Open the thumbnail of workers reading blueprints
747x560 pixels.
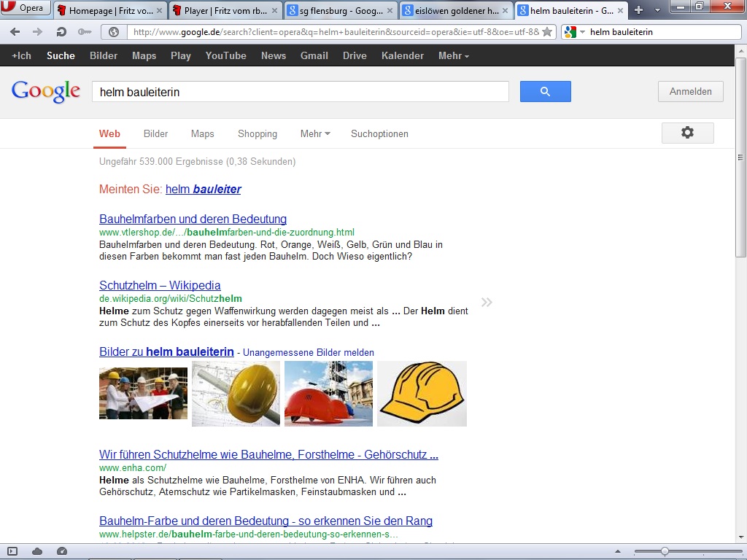point(144,393)
